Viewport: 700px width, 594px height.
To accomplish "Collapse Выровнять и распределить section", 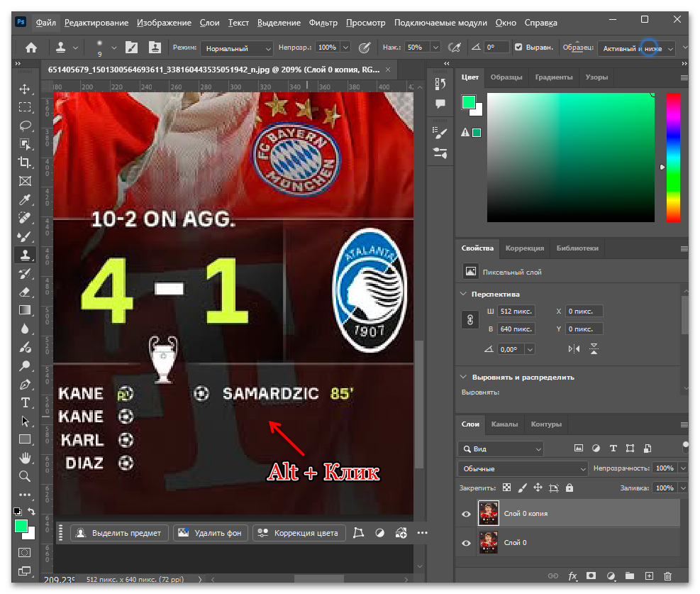I will [x=463, y=377].
